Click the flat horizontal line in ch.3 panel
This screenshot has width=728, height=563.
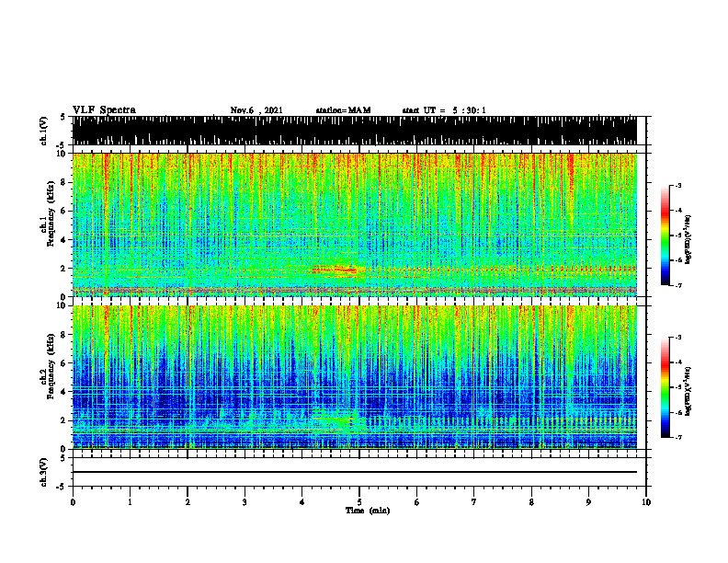coord(355,472)
